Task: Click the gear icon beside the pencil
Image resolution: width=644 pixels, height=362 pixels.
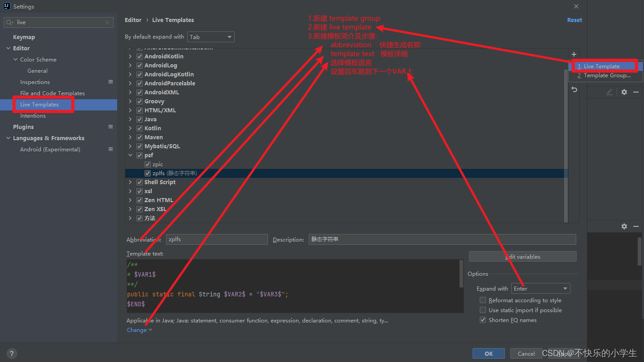Action: (624, 92)
